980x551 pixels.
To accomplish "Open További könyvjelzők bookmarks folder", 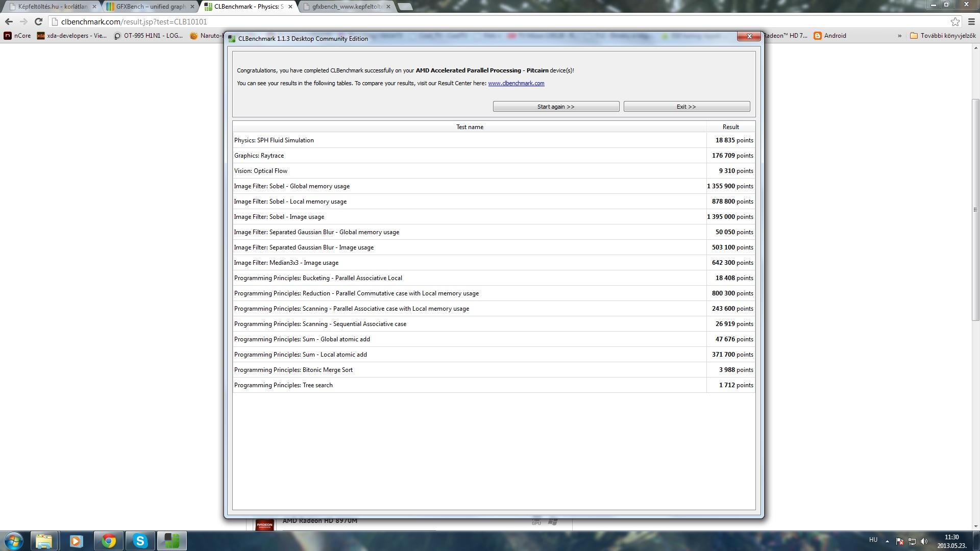I will click(943, 36).
